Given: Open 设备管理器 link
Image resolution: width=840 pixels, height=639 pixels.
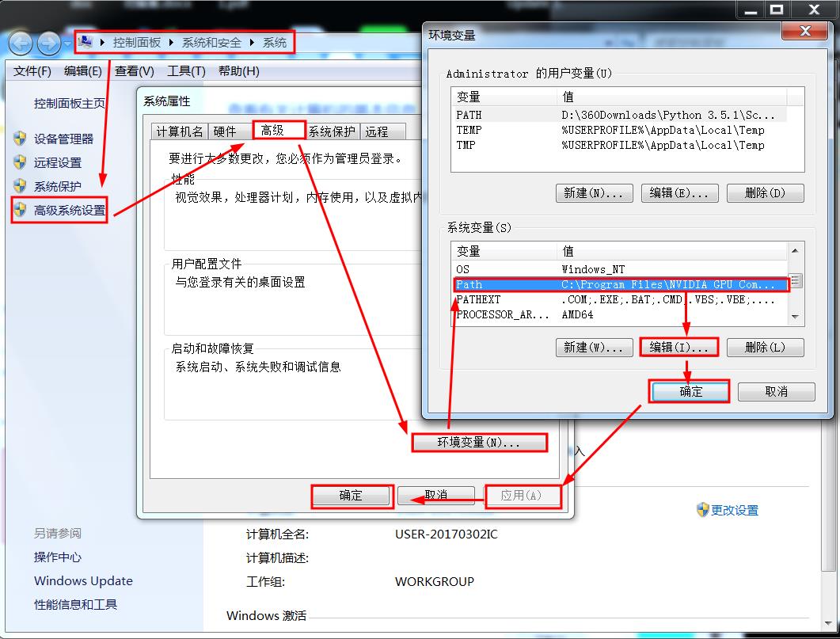Looking at the screenshot, I should click(63, 139).
